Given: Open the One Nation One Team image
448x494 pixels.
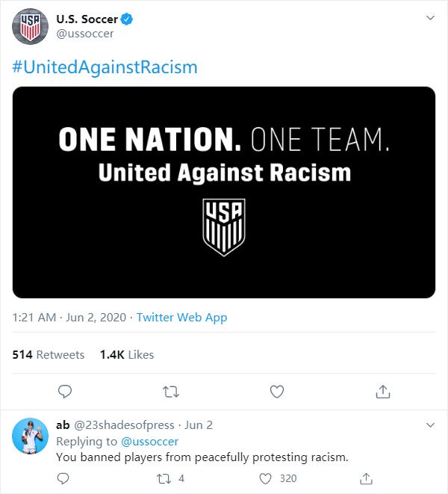Looking at the screenshot, I should tap(224, 192).
